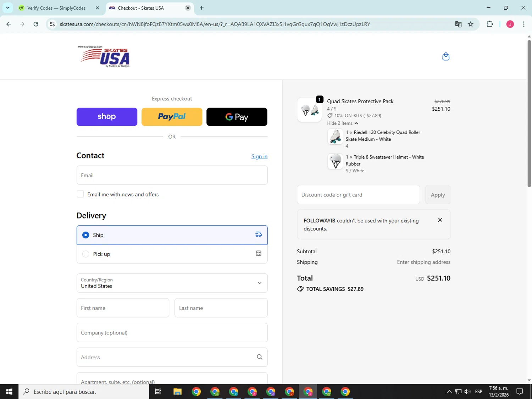This screenshot has width=532, height=399.
Task: Reload the checkout page
Action: point(36,24)
